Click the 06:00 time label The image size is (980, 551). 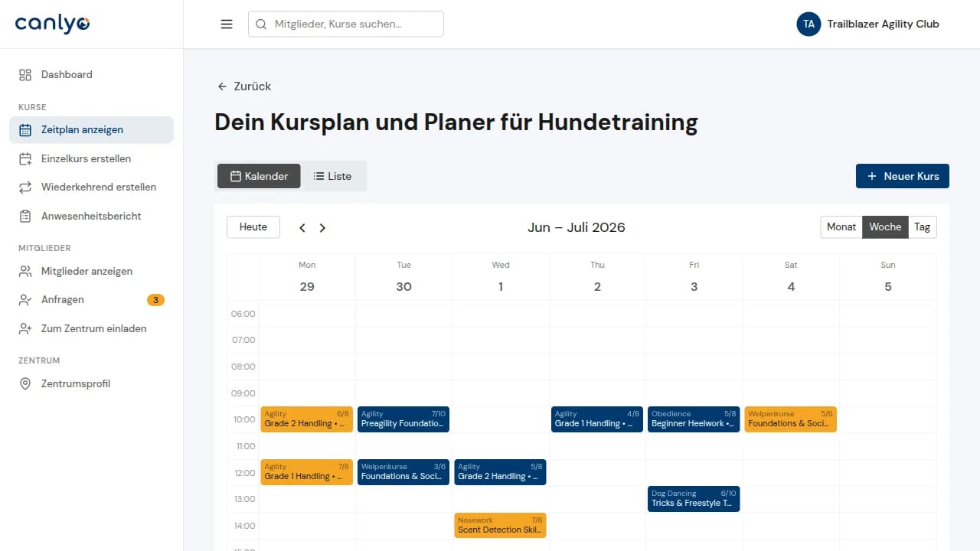[x=243, y=314]
